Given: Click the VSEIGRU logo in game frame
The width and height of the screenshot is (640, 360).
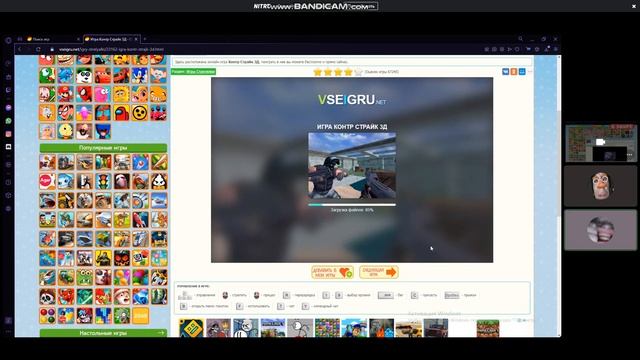Looking at the screenshot, I should pyautogui.click(x=351, y=100).
